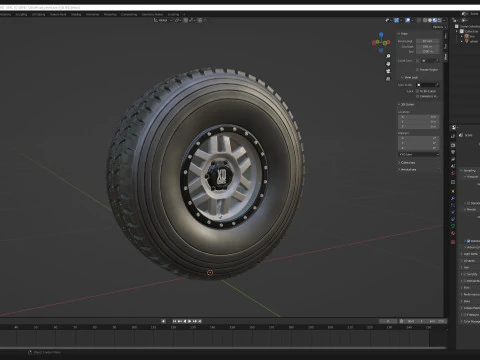Click 3D Cursor Location X field
The height and width of the screenshot is (360, 480).
tap(419, 117)
